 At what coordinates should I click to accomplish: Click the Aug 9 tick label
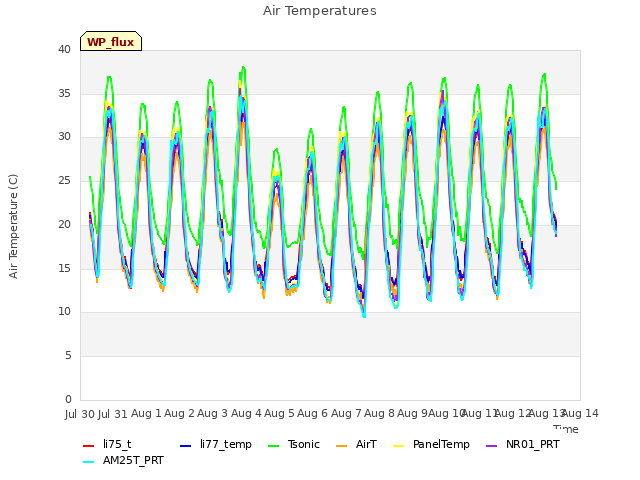pos(412,413)
